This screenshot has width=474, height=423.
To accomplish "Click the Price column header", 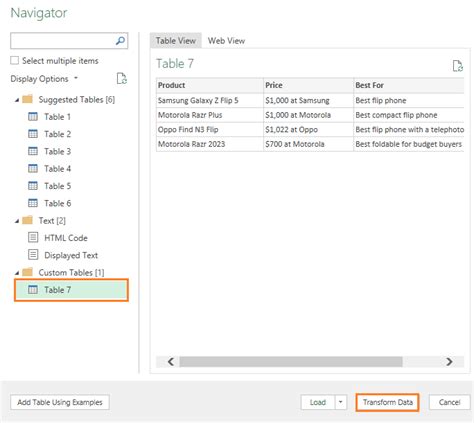I will pos(308,85).
